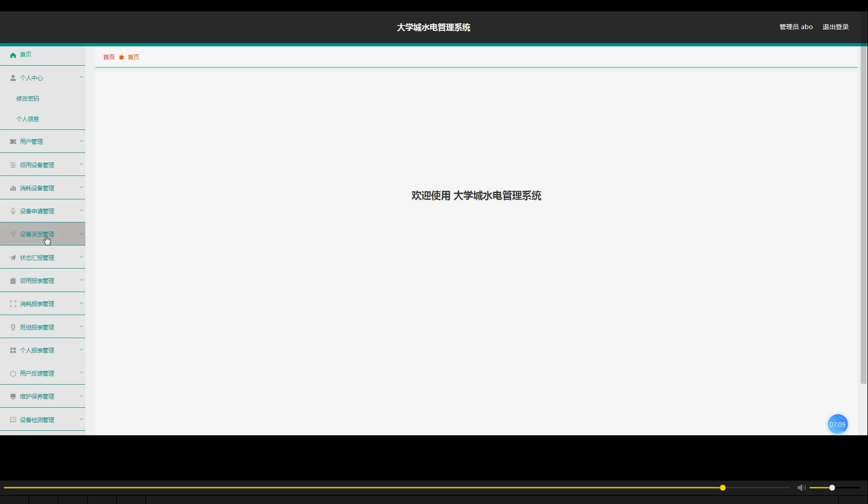This screenshot has width=868, height=504.
Task: Expand 消耗设备管理 using its chevron
Action: [81, 187]
